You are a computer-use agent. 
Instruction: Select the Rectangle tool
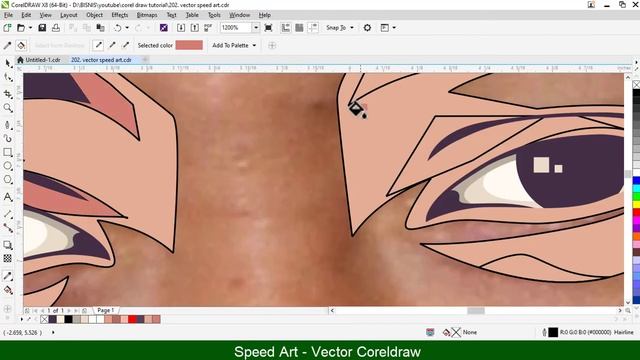pyautogui.click(x=8, y=152)
